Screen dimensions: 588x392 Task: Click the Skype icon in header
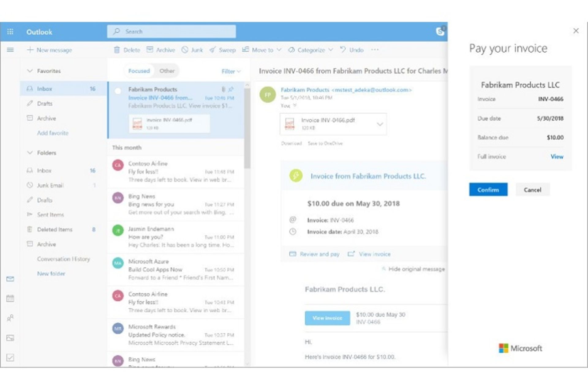pos(440,31)
